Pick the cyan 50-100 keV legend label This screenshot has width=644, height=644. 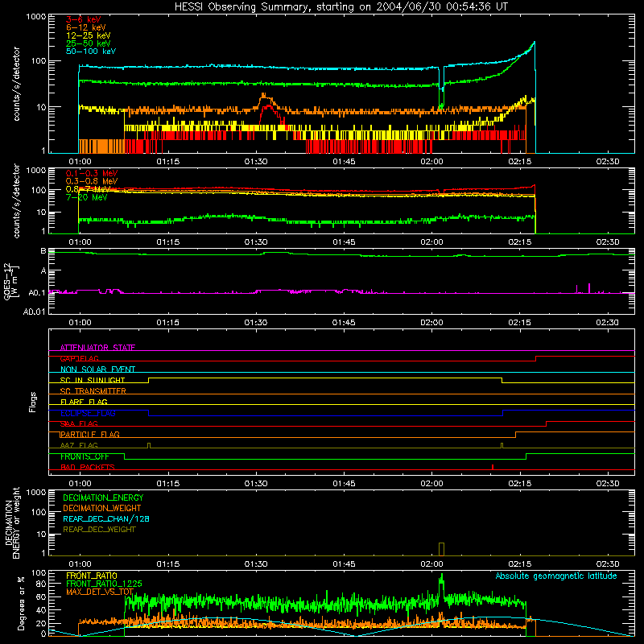click(91, 52)
